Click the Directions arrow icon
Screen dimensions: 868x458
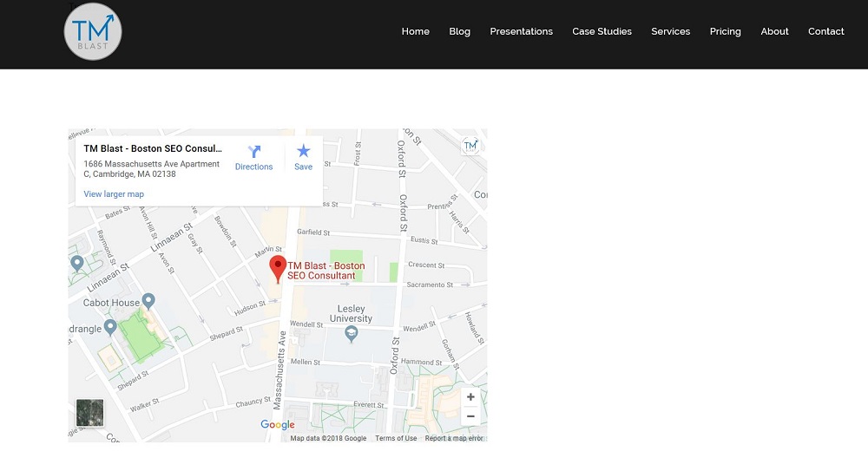(x=254, y=152)
